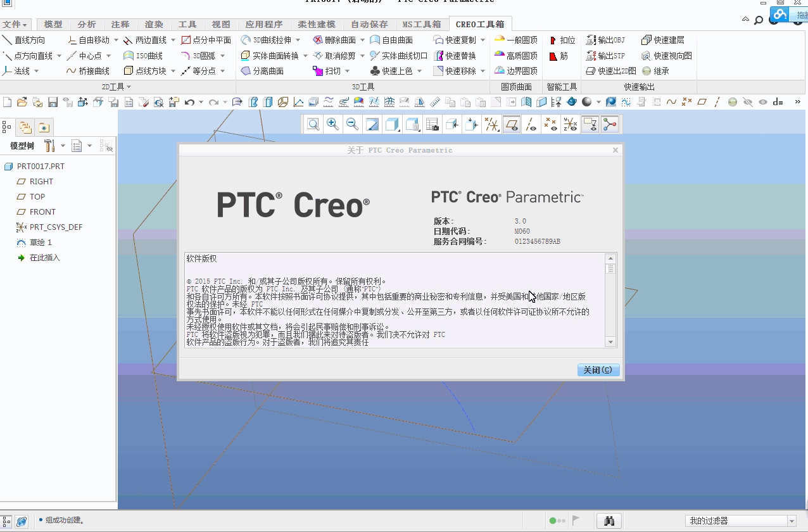Open the MS工具箱 ribbon tab

422,25
